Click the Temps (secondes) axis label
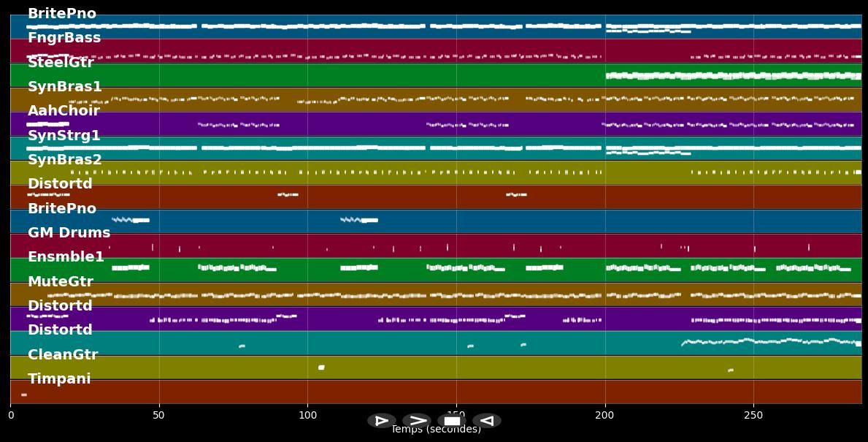Viewport: 868px width, 442px height. pyautogui.click(x=436, y=430)
